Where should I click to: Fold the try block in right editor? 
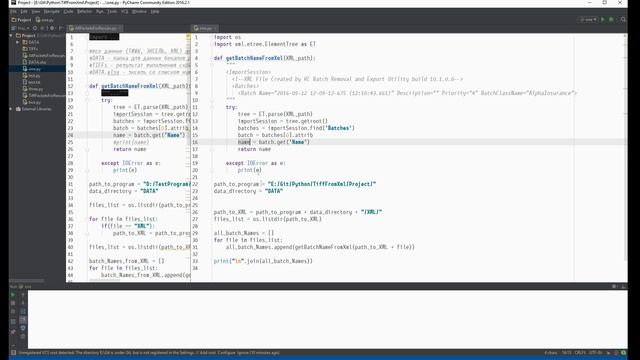tap(212, 107)
